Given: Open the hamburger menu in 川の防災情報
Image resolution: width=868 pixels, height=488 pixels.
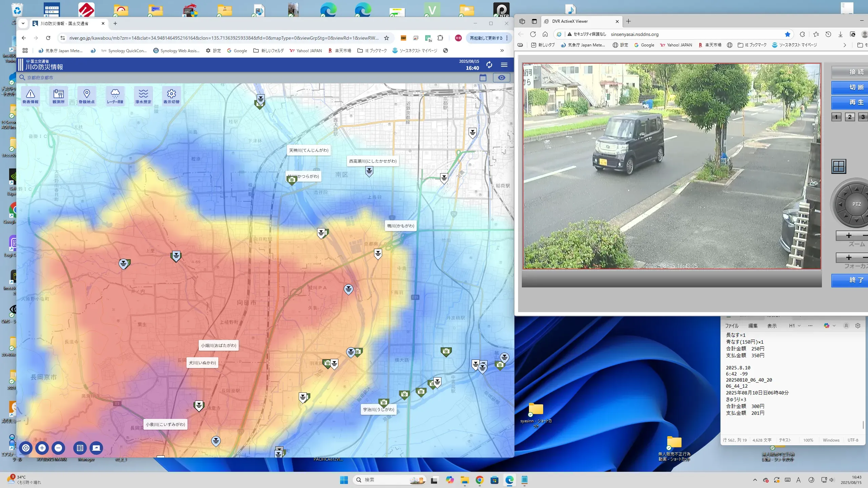Looking at the screenshot, I should (x=504, y=65).
